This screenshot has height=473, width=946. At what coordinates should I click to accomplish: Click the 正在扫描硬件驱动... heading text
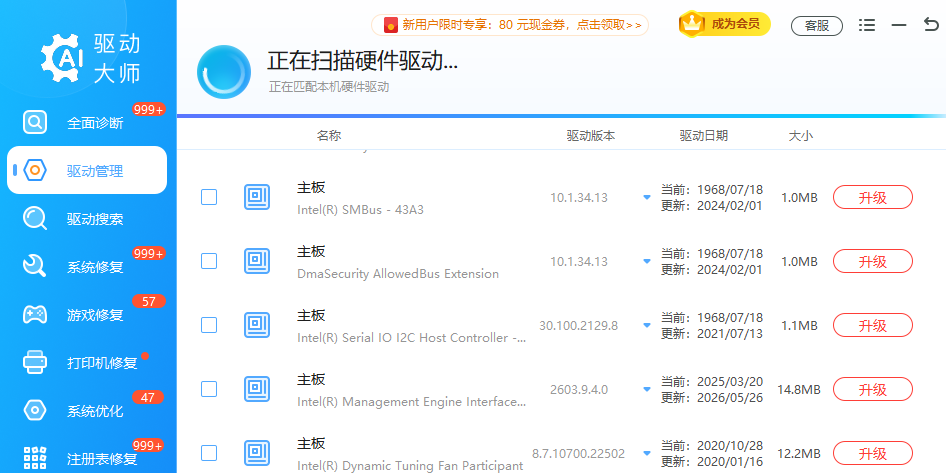[x=362, y=61]
